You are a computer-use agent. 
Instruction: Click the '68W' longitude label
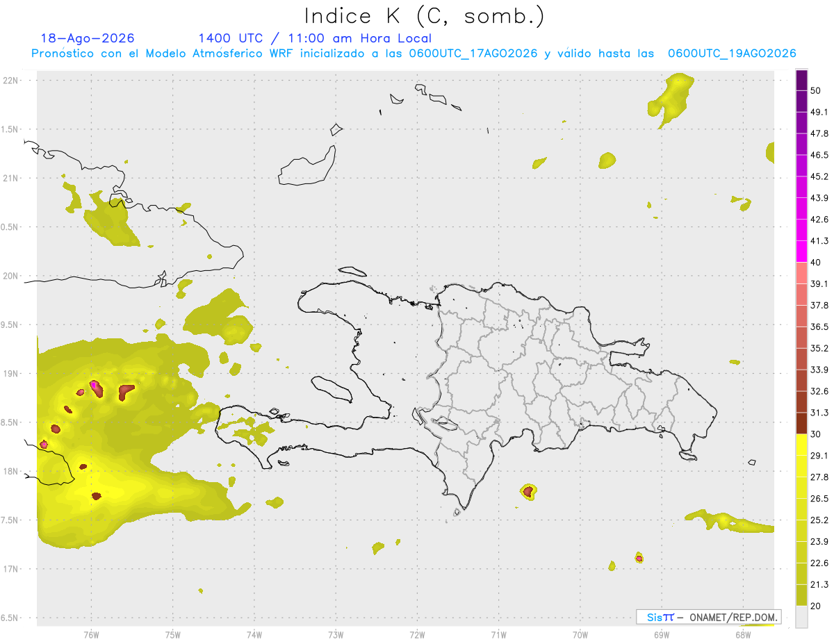click(743, 634)
